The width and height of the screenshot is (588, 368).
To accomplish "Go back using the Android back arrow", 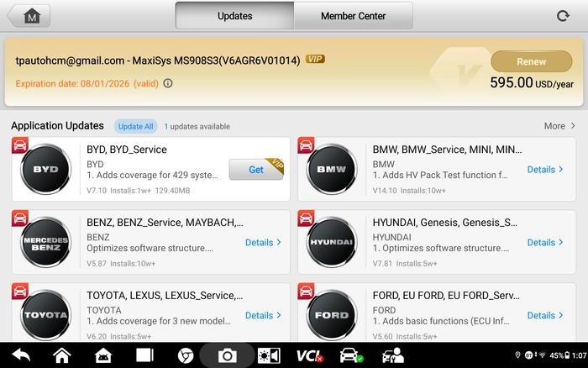I will (21, 355).
